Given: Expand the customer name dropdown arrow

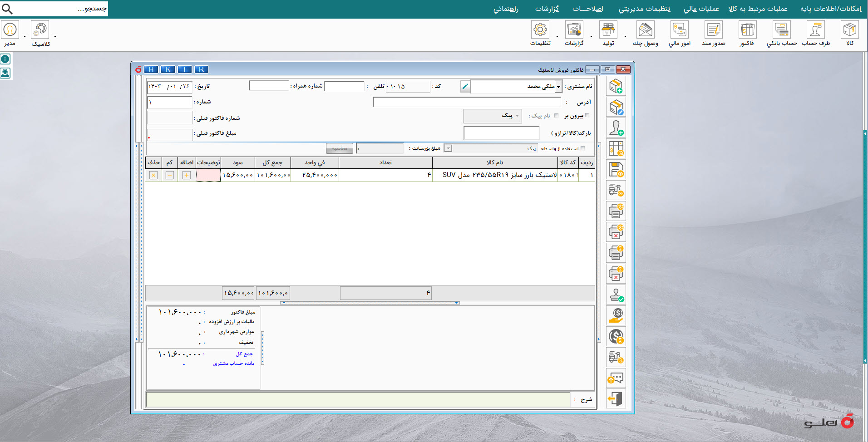Looking at the screenshot, I should point(558,86).
